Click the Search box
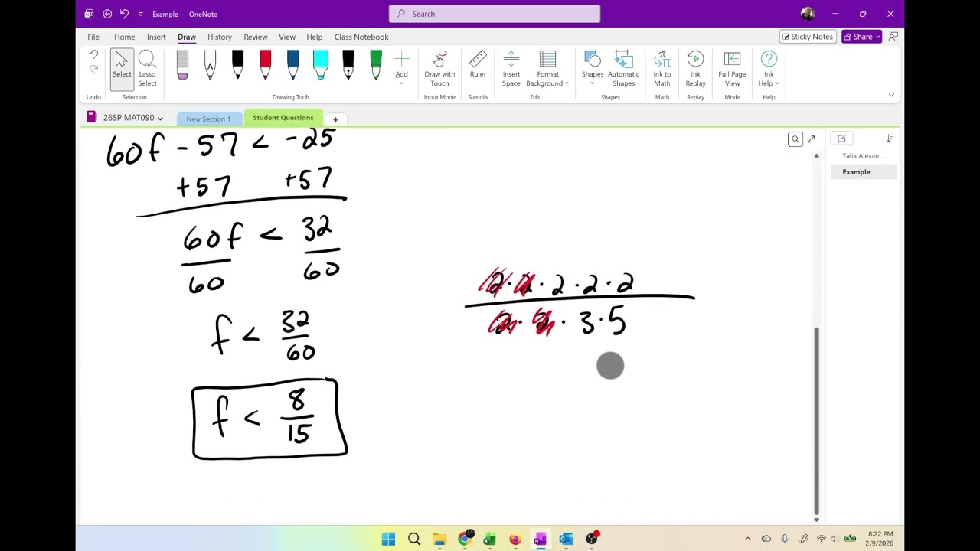The height and width of the screenshot is (551, 980). pyautogui.click(x=495, y=14)
